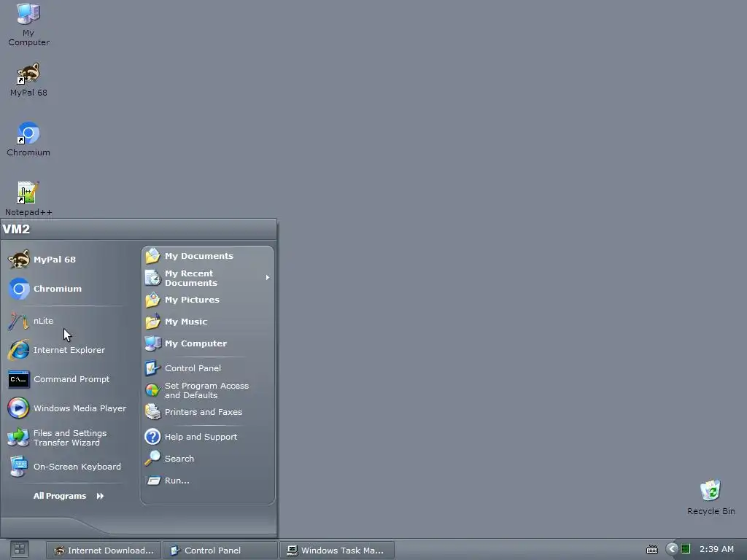
Task: Click the green CPU usage tray icon
Action: point(686,549)
